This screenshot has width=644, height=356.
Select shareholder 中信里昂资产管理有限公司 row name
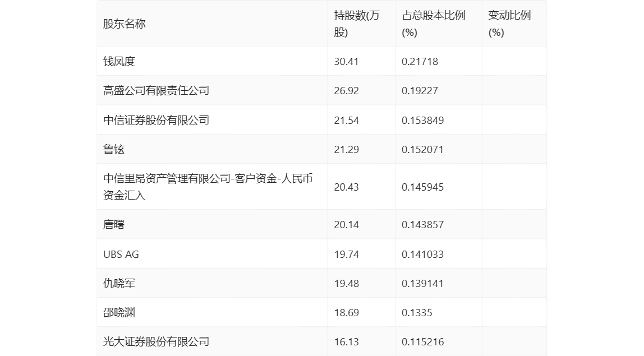(x=208, y=187)
